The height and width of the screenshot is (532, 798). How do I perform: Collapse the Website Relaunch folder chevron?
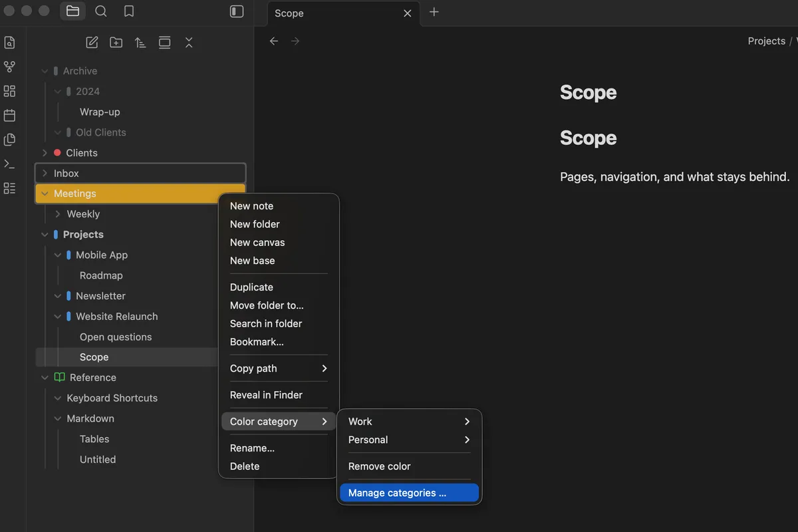[x=58, y=317]
